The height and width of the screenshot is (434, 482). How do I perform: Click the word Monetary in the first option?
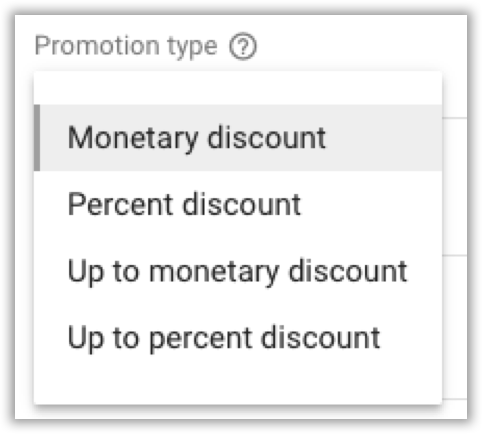(133, 138)
